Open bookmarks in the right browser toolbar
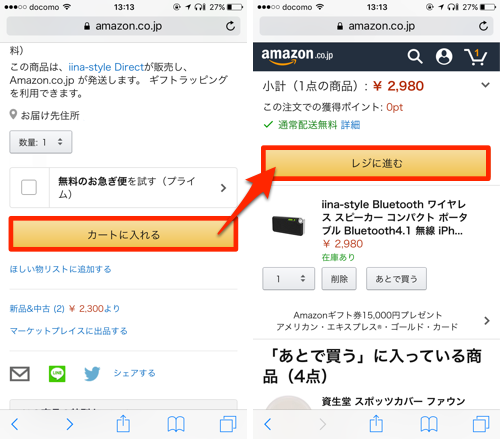Screen dimensions: 500x439 pyautogui.click(x=429, y=424)
